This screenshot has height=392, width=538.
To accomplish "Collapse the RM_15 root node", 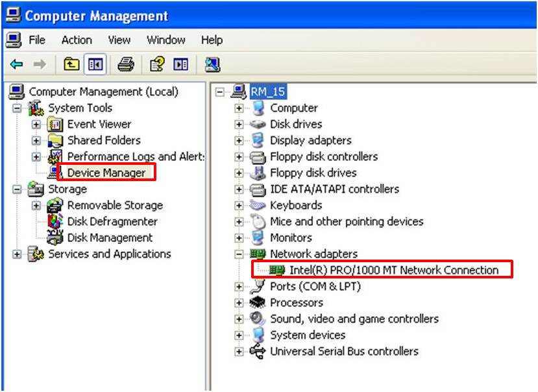I will [219, 92].
